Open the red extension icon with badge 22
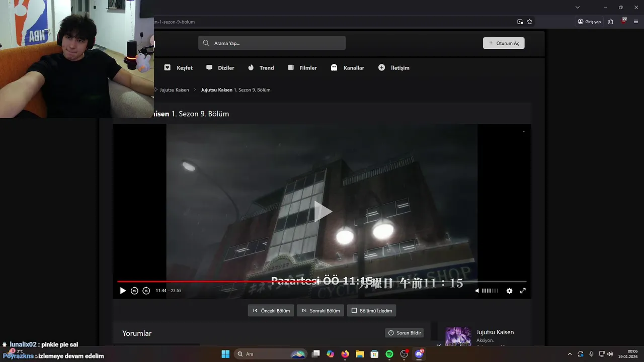The height and width of the screenshot is (362, 644). click(x=624, y=21)
